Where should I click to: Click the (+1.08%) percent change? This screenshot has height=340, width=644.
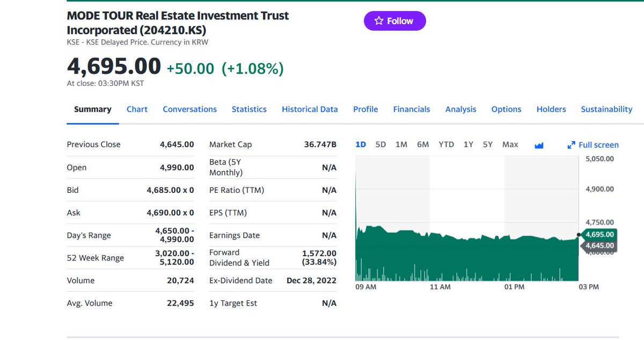[x=252, y=68]
